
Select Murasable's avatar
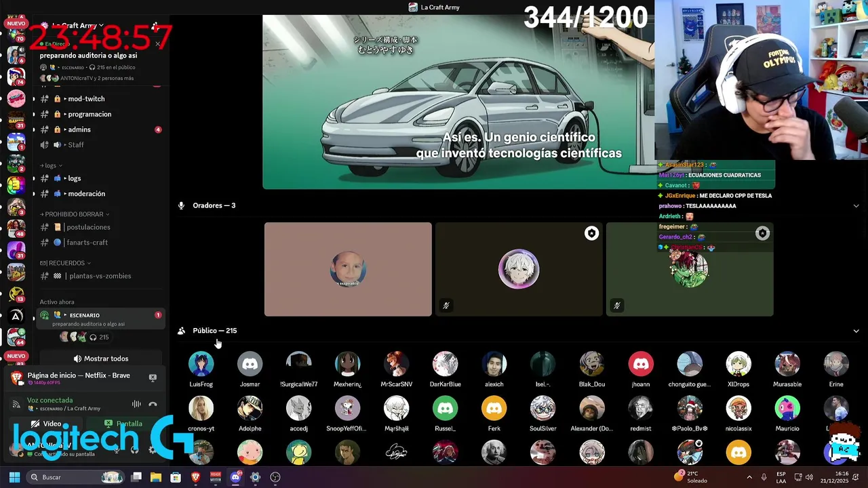point(787,364)
